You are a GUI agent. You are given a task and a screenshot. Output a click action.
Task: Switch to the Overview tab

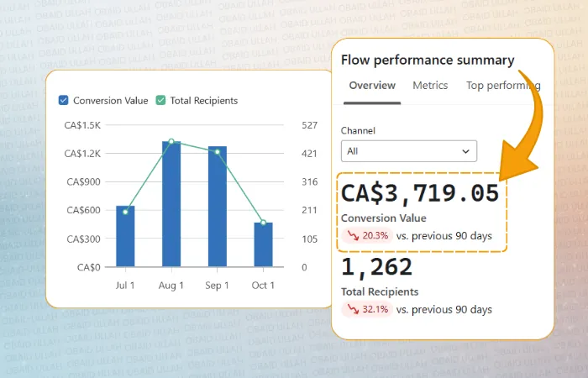click(372, 86)
